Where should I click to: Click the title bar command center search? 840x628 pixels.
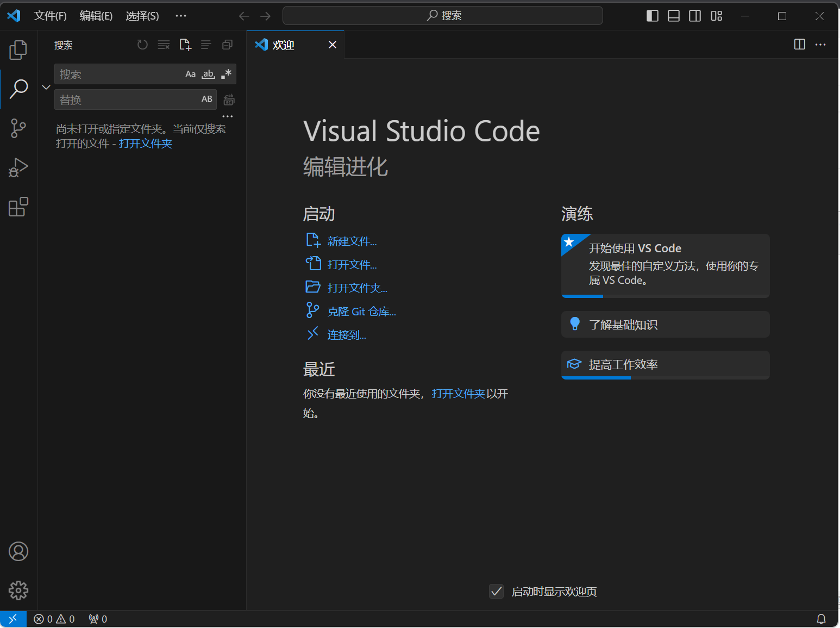pyautogui.click(x=443, y=16)
